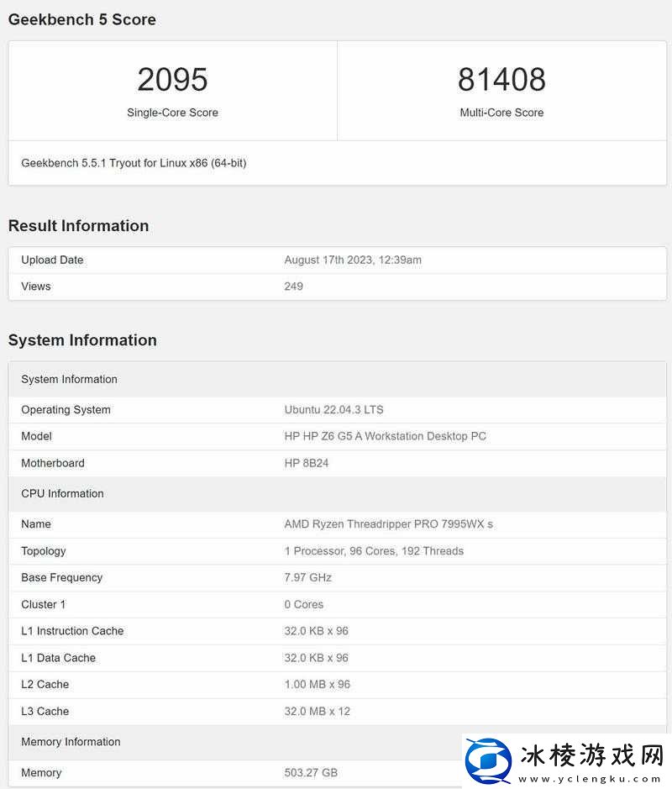Click the 2095 single-core score number
672x789 pixels.
(172, 80)
